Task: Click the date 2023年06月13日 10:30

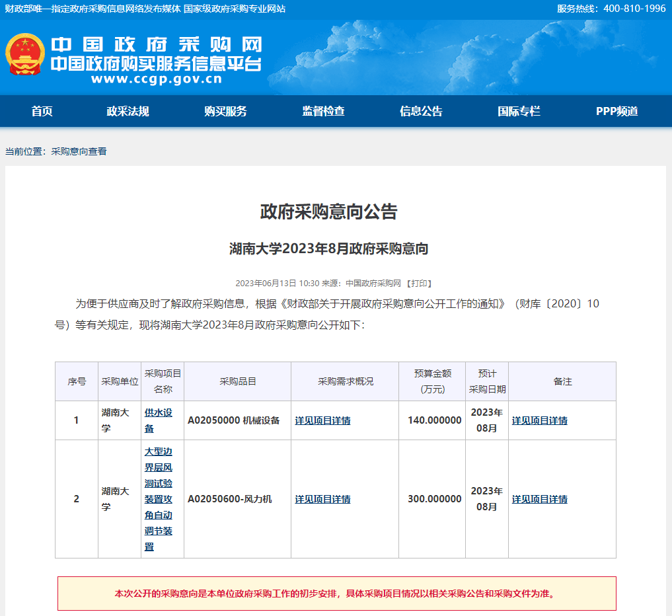Action: coord(278,284)
